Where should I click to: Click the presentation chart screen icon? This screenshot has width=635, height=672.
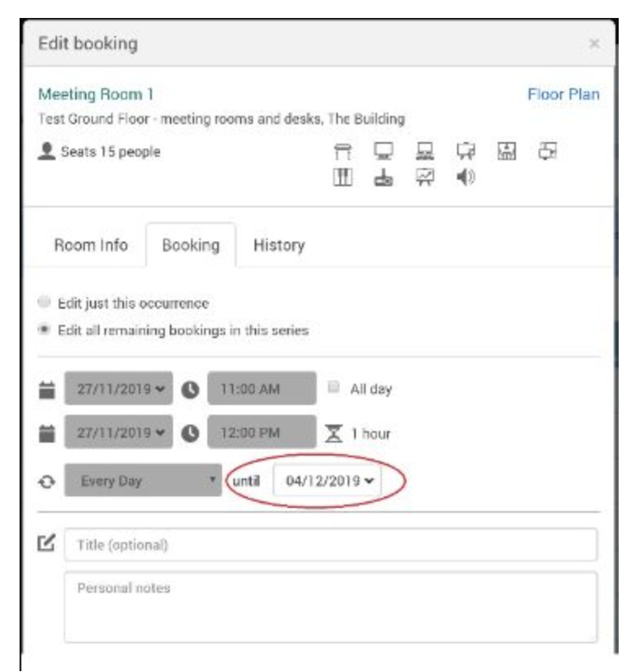click(424, 176)
